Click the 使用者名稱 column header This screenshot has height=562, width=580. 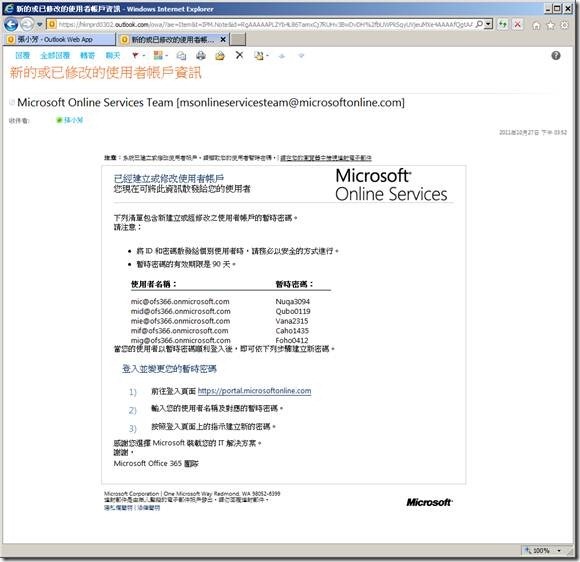(154, 284)
